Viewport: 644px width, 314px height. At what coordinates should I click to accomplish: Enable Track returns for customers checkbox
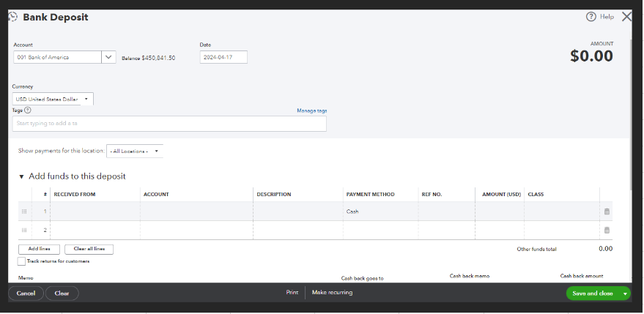(21, 261)
